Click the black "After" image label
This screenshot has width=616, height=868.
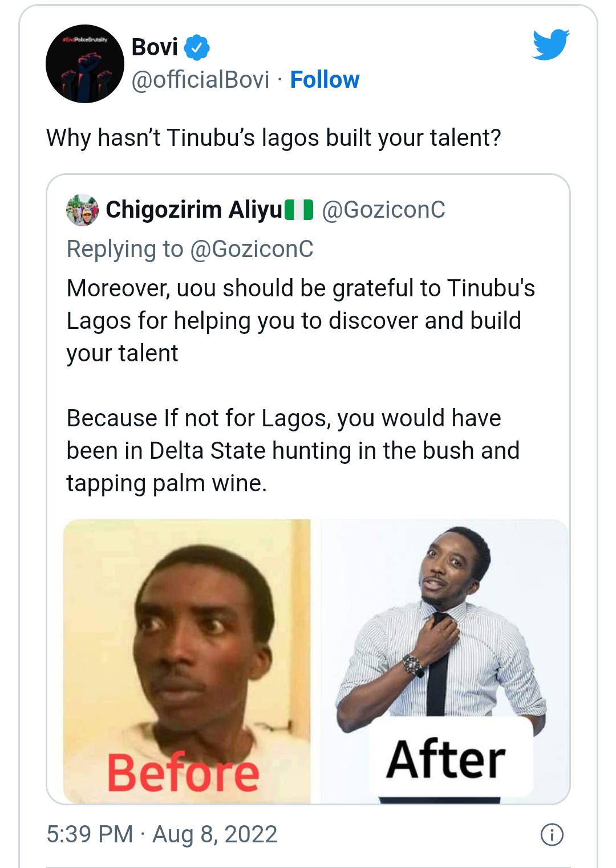(x=446, y=759)
